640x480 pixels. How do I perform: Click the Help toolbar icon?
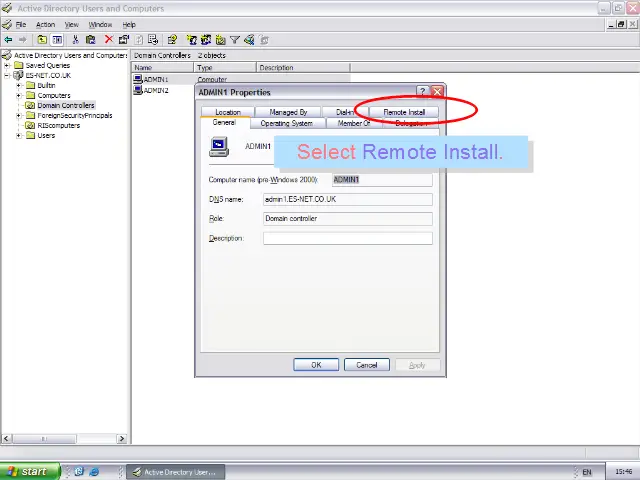tap(172, 40)
